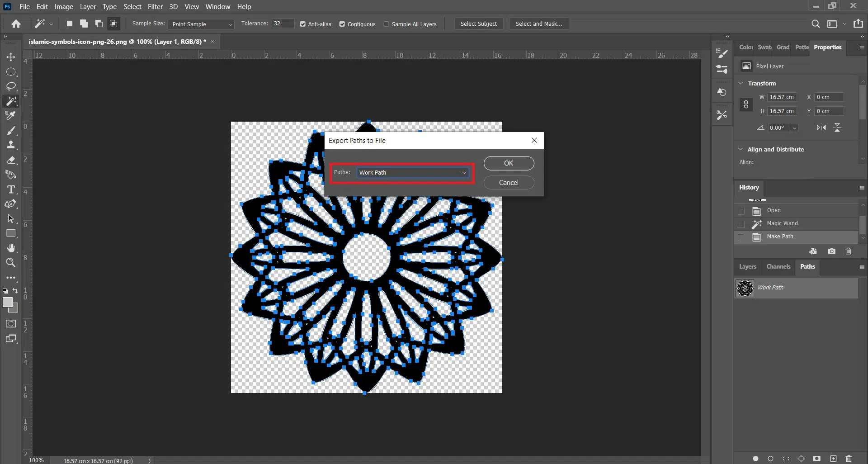Select the Hand tool

[11, 248]
